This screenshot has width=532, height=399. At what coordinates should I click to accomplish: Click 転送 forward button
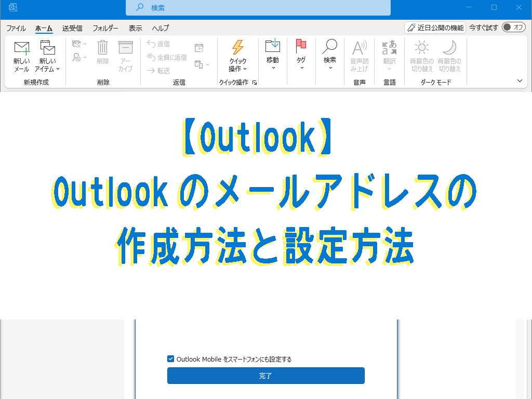pyautogui.click(x=158, y=71)
